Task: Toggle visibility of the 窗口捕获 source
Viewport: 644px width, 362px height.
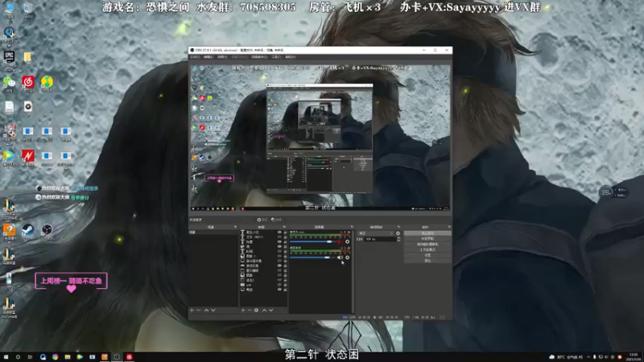Action: [x=279, y=270]
